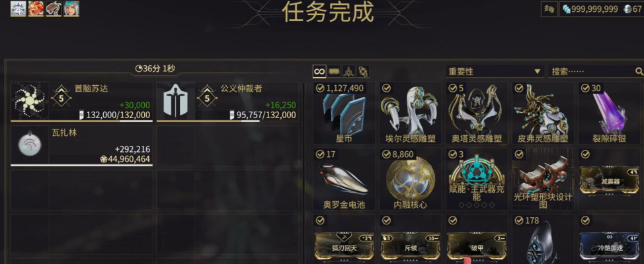Viewport: 644px width, 264px height.
Task: Toggle checkmark on 星币 reward
Action: click(320, 88)
